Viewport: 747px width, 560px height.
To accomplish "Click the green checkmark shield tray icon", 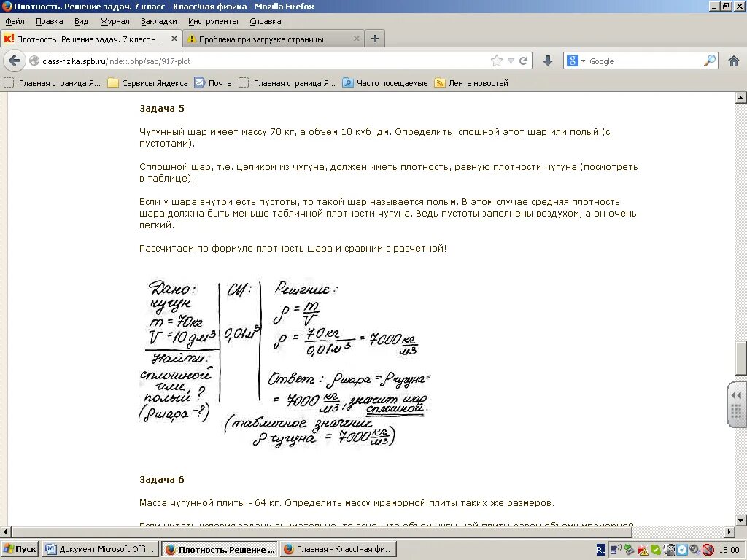I will click(656, 550).
